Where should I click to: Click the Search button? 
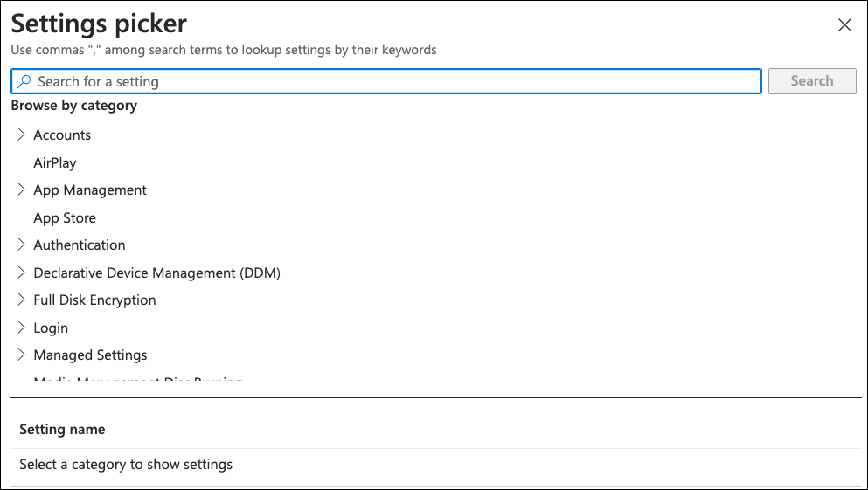pos(811,81)
